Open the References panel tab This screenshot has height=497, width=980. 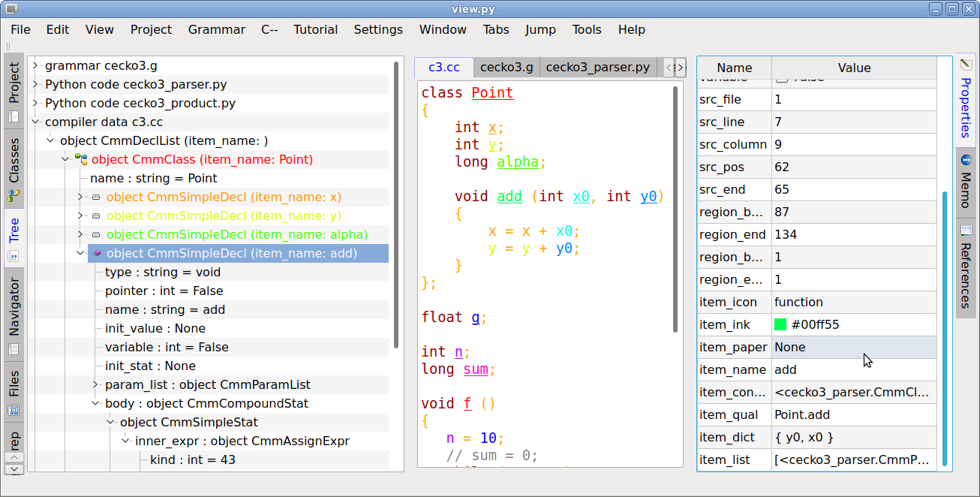pos(966,275)
